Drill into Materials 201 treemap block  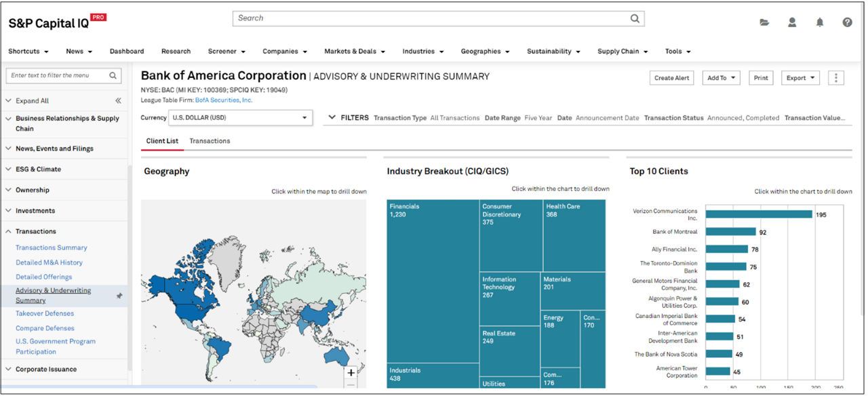tap(574, 292)
